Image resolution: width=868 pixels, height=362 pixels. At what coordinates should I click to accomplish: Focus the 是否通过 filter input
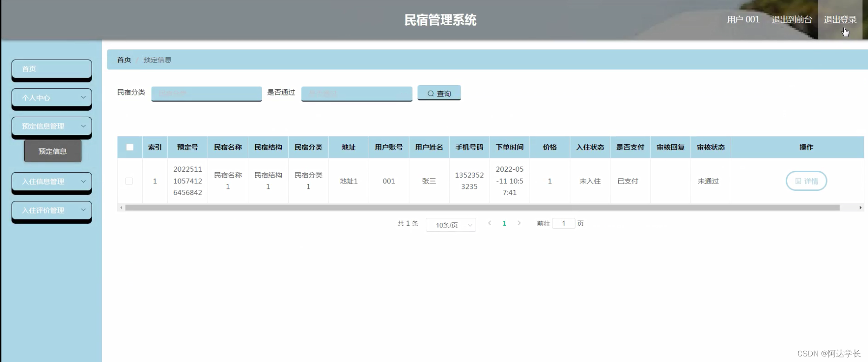(x=357, y=93)
